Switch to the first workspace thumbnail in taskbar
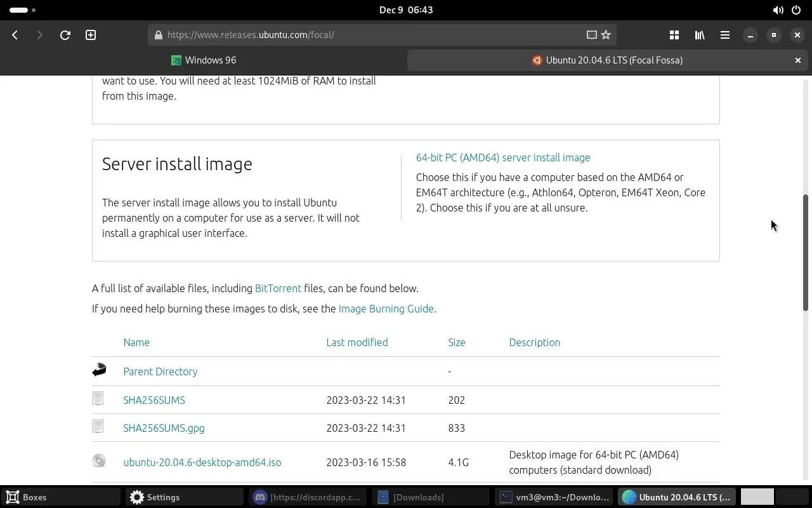This screenshot has width=812, height=508. pos(757,497)
